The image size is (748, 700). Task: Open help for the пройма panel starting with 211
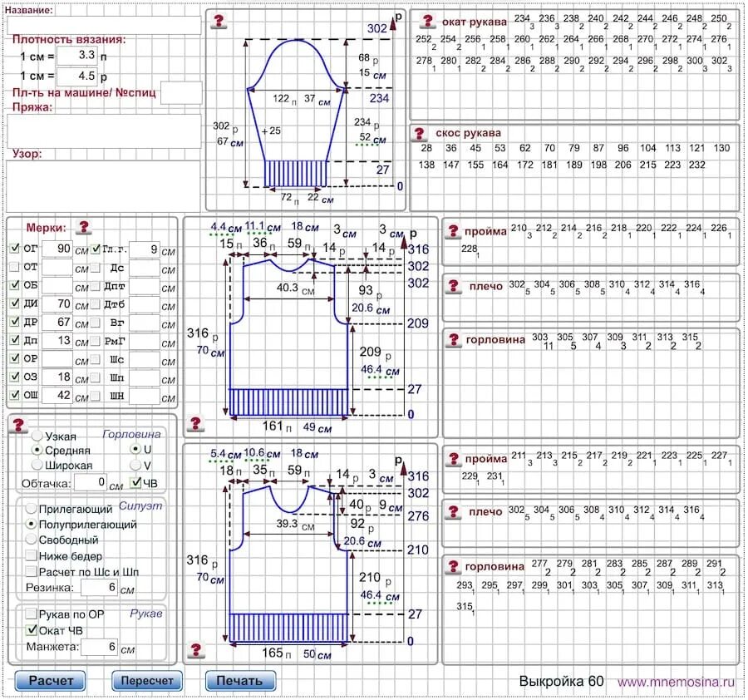click(x=453, y=459)
